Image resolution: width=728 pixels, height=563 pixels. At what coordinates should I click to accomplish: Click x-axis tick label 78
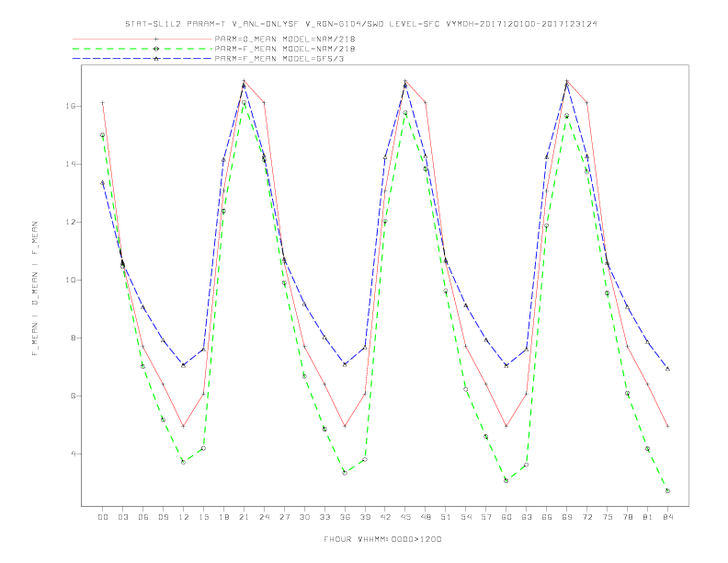(628, 517)
